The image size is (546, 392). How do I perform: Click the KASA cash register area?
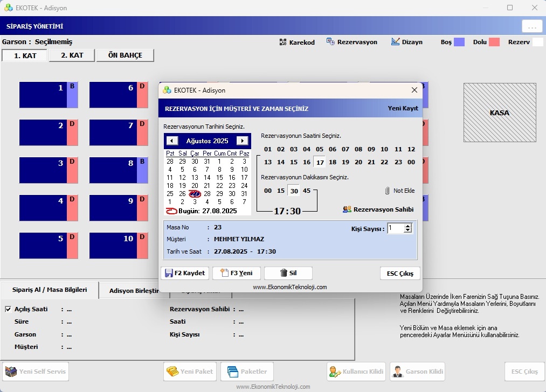(500, 113)
